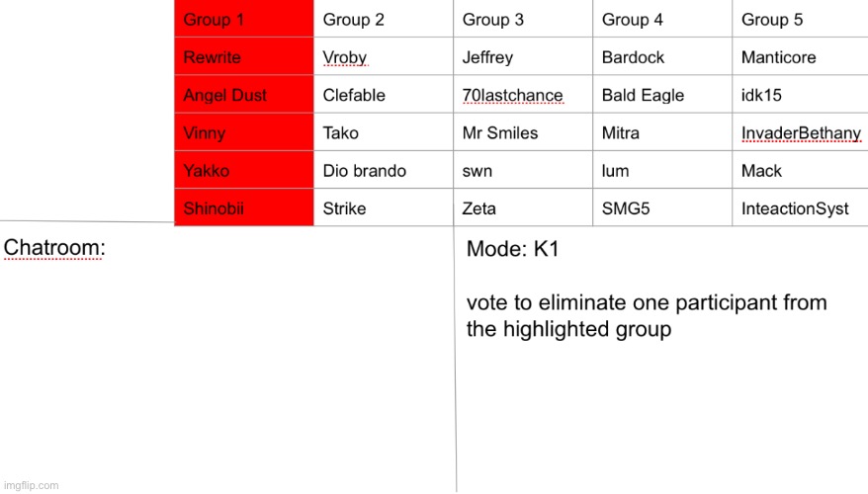Click the SMG5 cell
The width and height of the screenshot is (868, 494).
(x=662, y=208)
